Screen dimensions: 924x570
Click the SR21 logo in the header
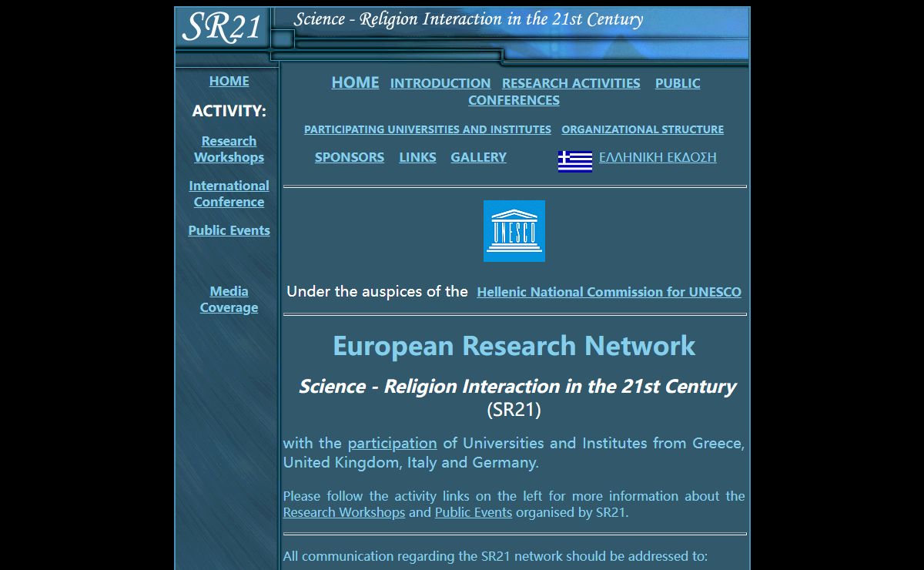pos(223,28)
